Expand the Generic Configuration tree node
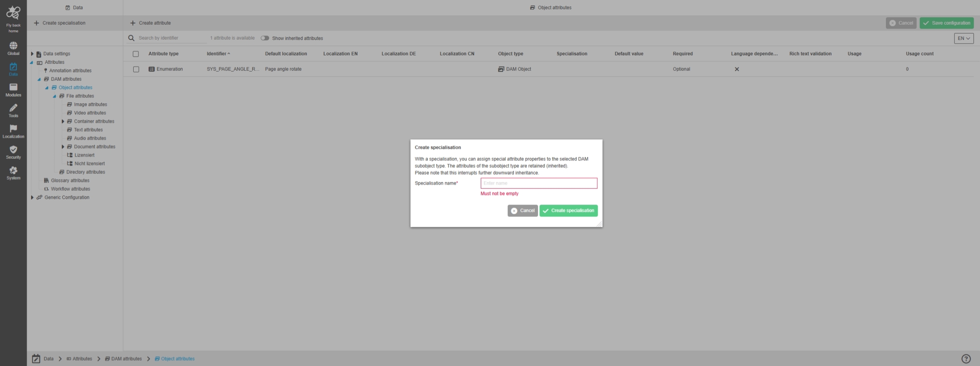This screenshot has width=980, height=366. [32, 197]
